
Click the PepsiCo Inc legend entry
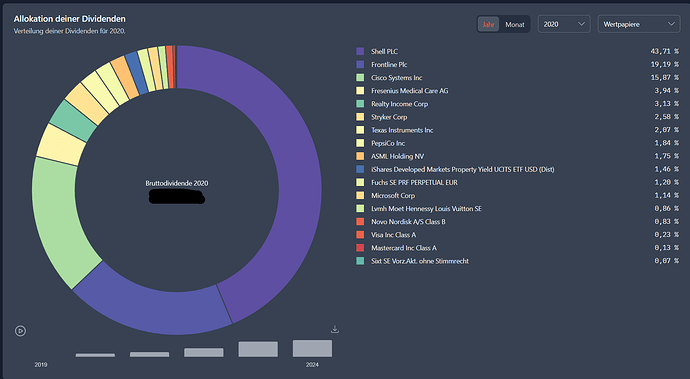click(x=388, y=143)
